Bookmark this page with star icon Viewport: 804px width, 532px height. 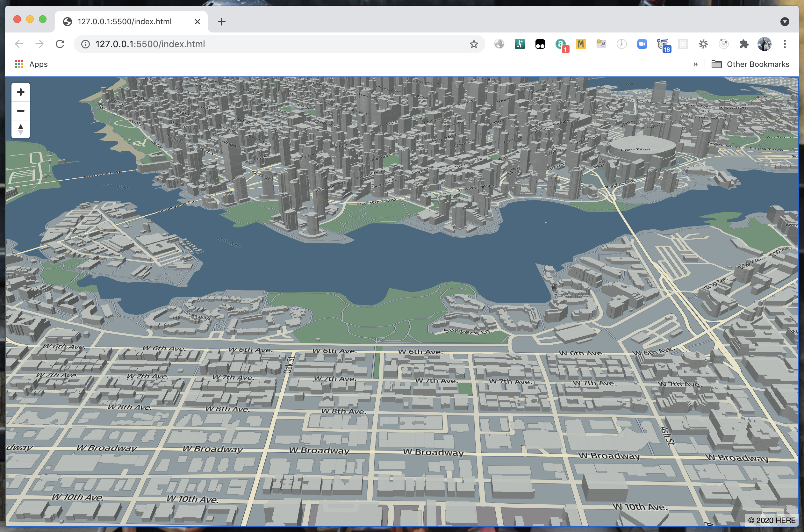474,44
